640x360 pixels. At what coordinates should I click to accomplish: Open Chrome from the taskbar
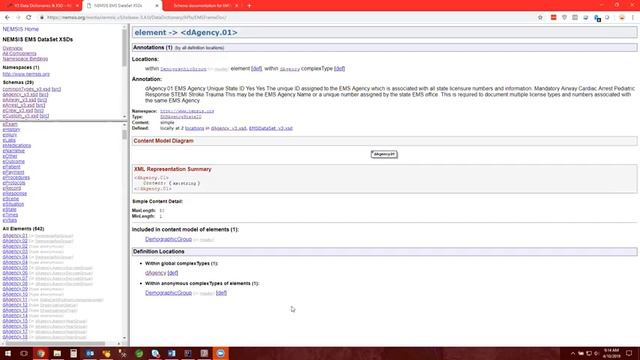[41, 353]
